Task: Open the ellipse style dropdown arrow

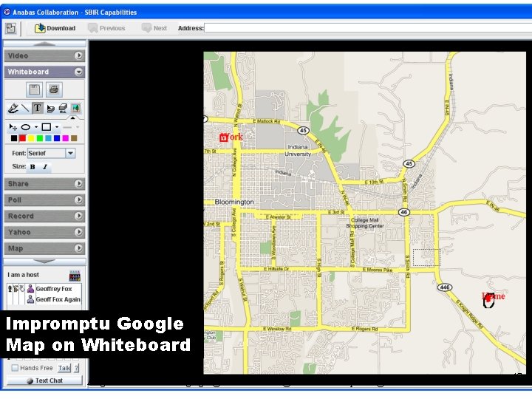Action: click(36, 127)
